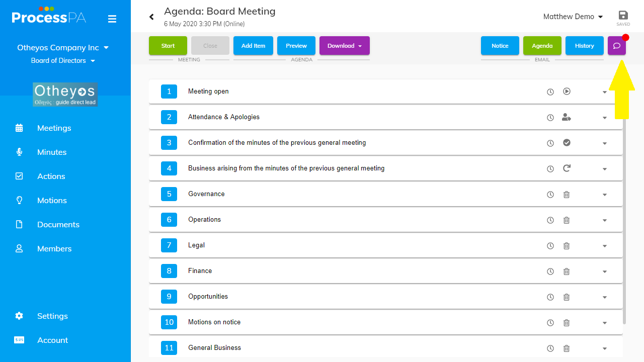Screen dimensions: 644x362
Task: Open the Otheyos Company Inc dropdown
Action: 63,48
